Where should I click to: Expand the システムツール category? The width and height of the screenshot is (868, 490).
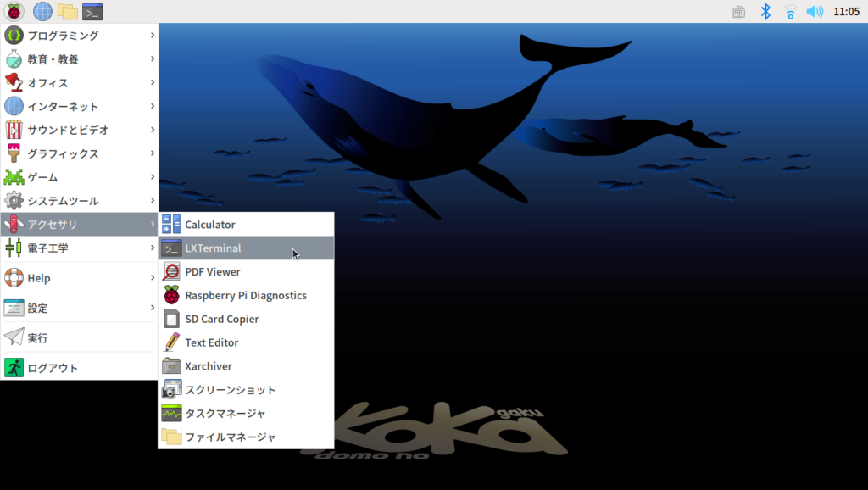(64, 201)
